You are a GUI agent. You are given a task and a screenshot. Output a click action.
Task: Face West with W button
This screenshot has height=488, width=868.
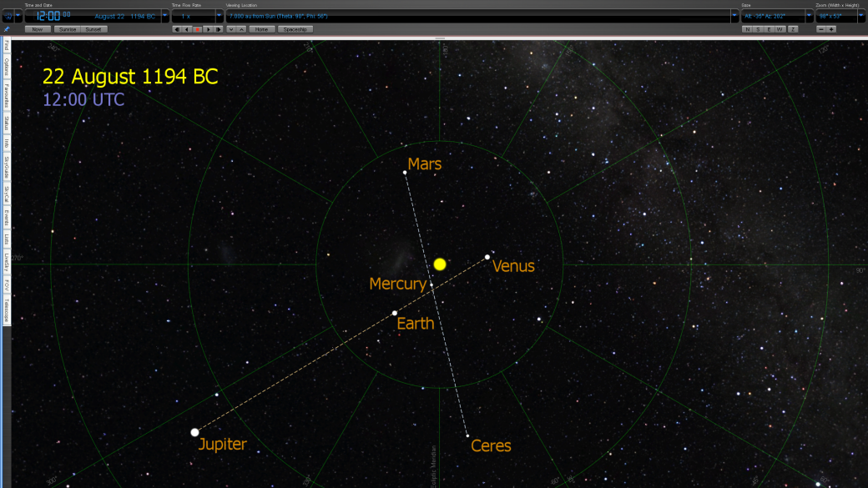780,29
